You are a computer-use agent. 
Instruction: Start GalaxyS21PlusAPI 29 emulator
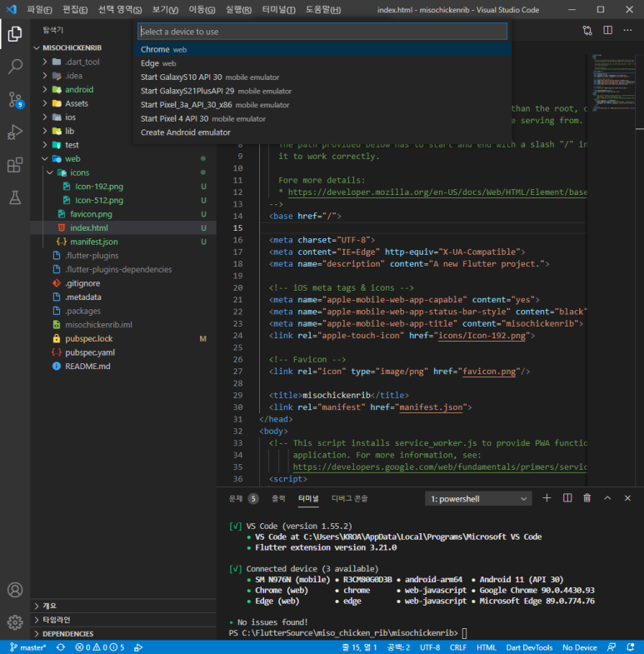coord(322,91)
